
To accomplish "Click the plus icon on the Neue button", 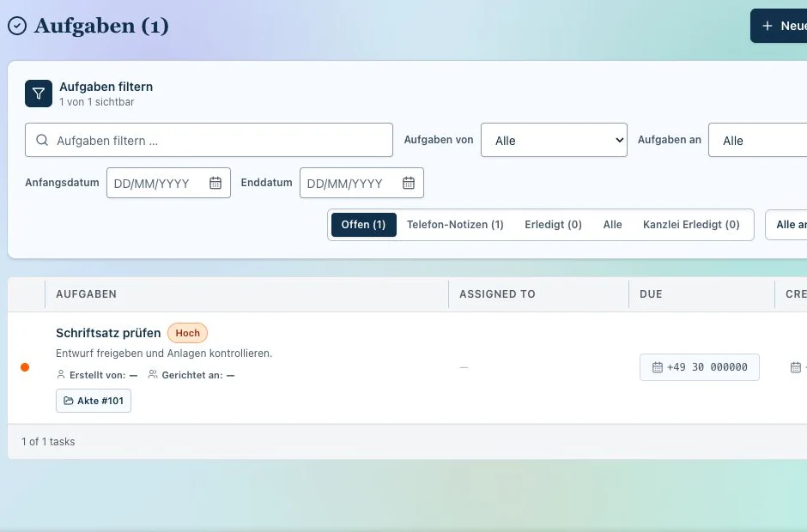I will point(768,26).
